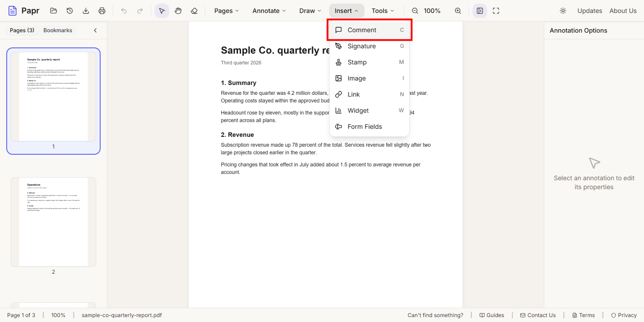Select the eraser tool
644x322 pixels.
click(x=194, y=11)
